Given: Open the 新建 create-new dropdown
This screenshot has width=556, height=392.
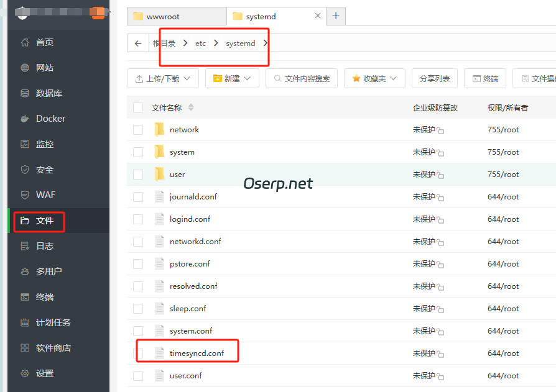Looking at the screenshot, I should click(x=232, y=78).
